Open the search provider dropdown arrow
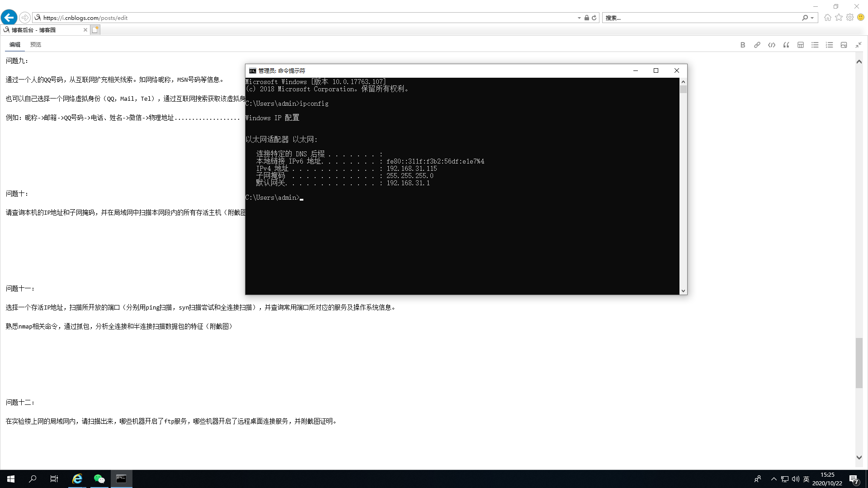 click(x=812, y=18)
